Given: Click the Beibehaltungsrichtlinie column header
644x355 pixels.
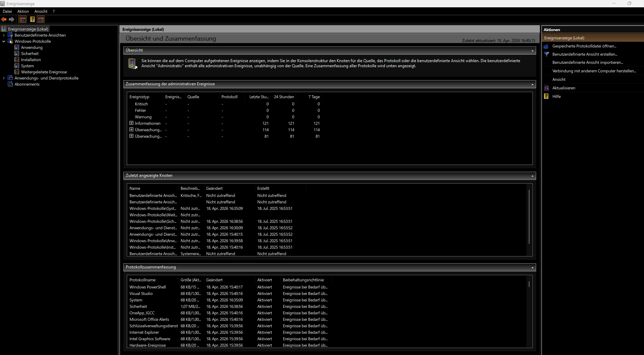Looking at the screenshot, I should pos(306,280).
